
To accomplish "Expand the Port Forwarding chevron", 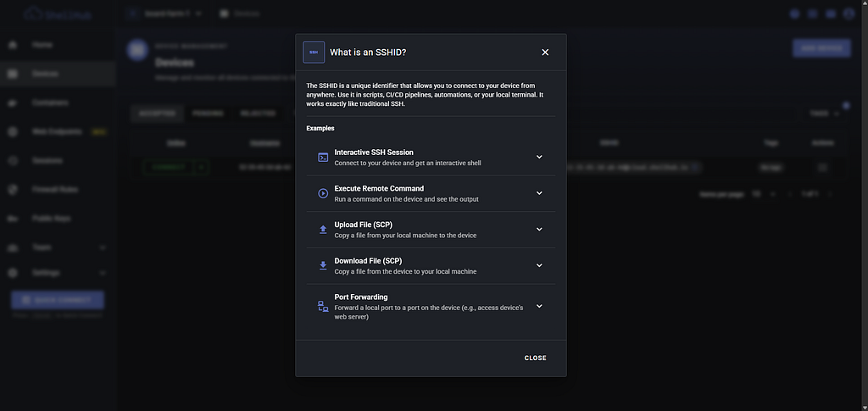I will click(539, 306).
